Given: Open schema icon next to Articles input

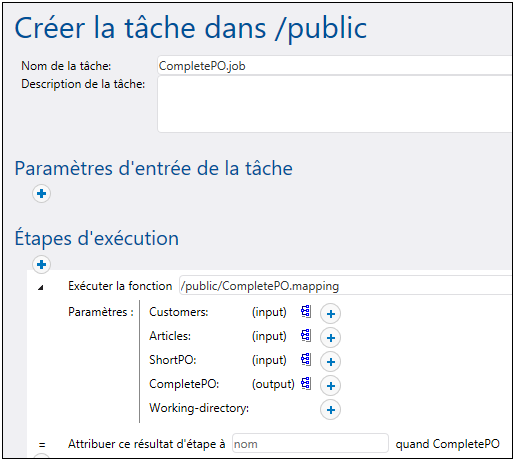Looking at the screenshot, I should pyautogui.click(x=306, y=336).
